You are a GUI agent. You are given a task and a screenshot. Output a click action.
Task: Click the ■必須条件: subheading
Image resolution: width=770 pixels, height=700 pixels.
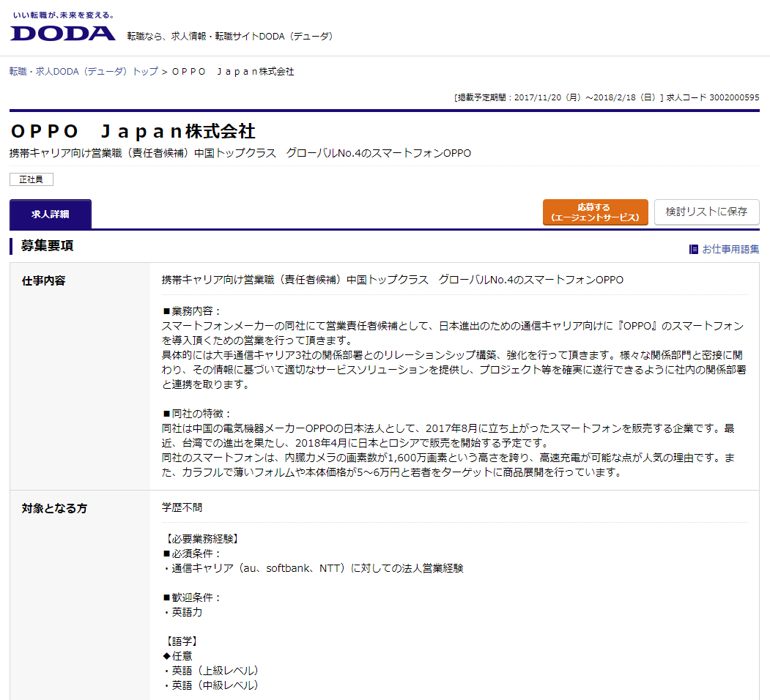(x=191, y=554)
